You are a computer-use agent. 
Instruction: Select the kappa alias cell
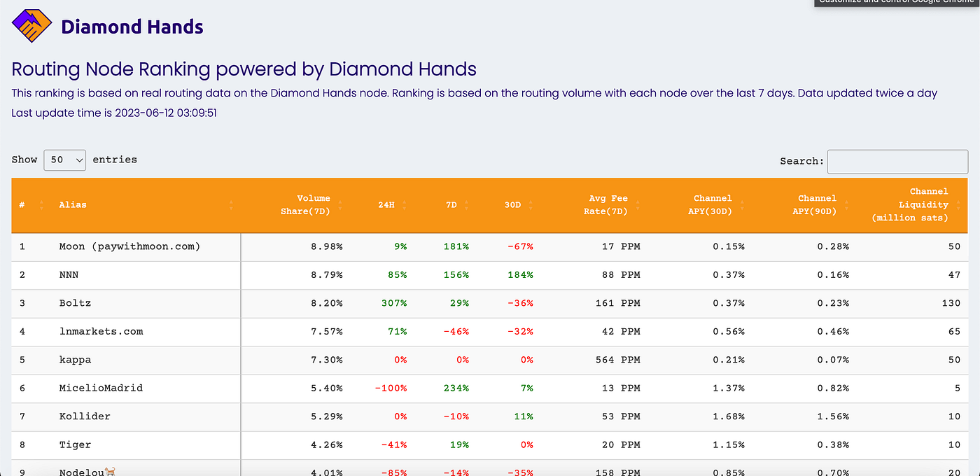point(75,360)
